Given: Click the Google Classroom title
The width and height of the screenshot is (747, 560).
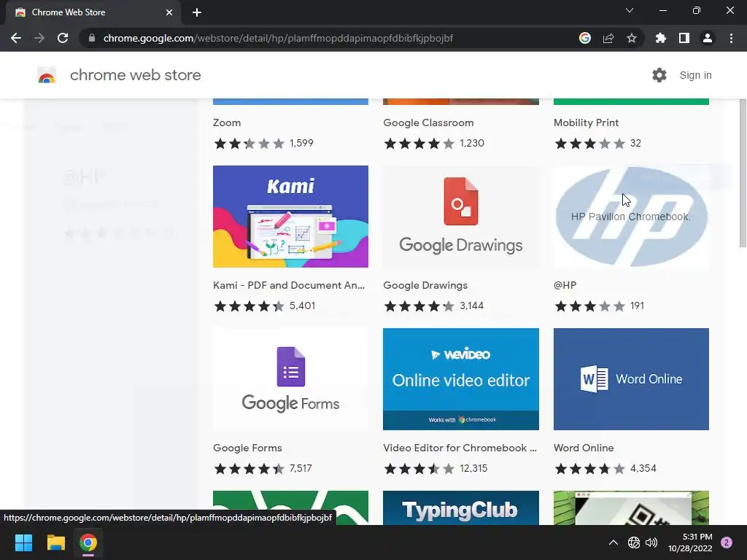Looking at the screenshot, I should (428, 122).
